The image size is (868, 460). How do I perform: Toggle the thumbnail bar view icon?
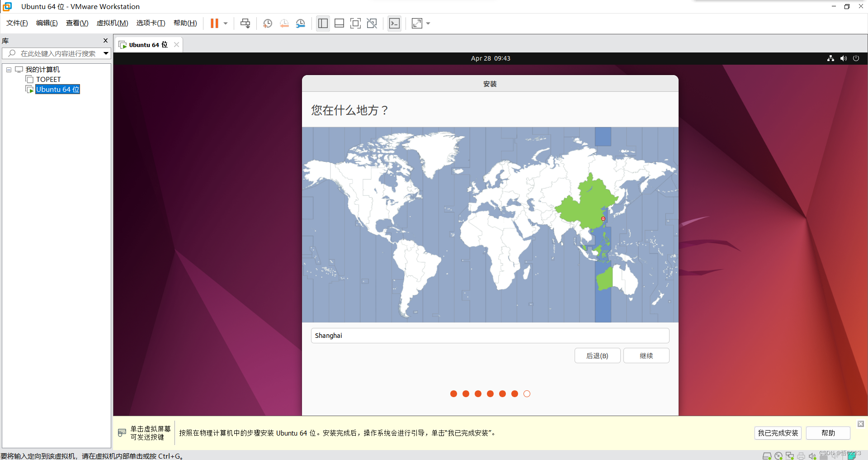[x=340, y=24]
